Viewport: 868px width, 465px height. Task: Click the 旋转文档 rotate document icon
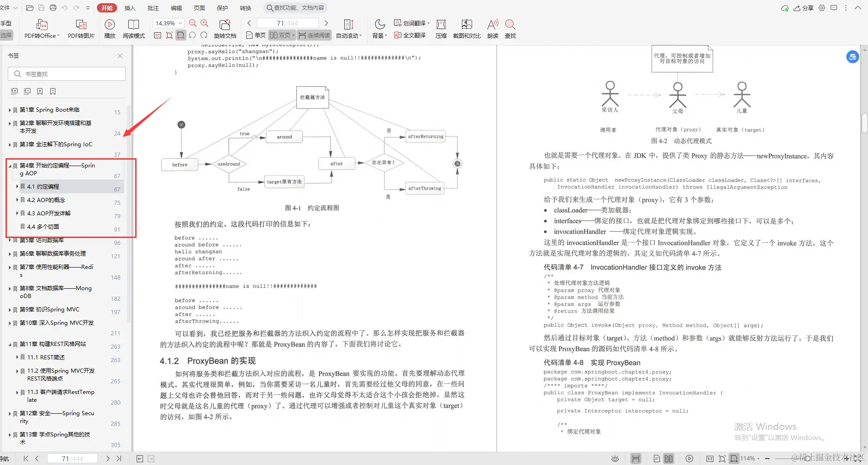[x=225, y=29]
